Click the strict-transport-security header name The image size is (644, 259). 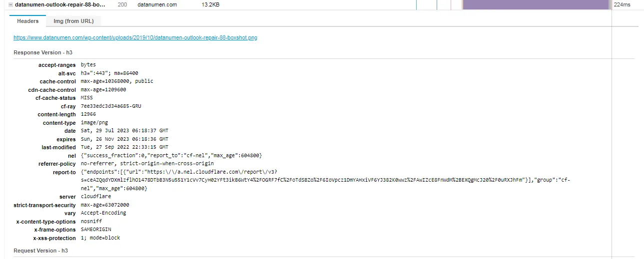pos(44,205)
